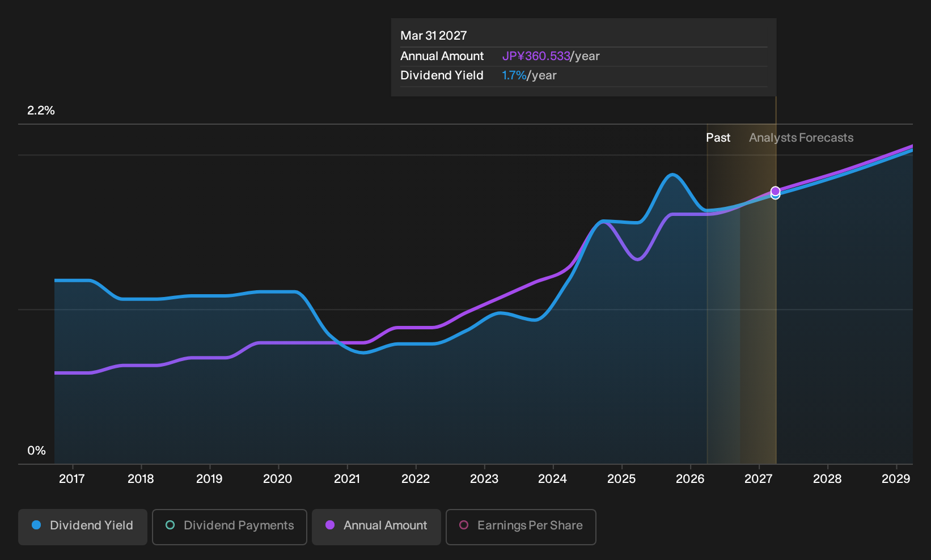The width and height of the screenshot is (931, 560).
Task: Click the purple Annual Amount legend dot
Action: click(x=330, y=525)
